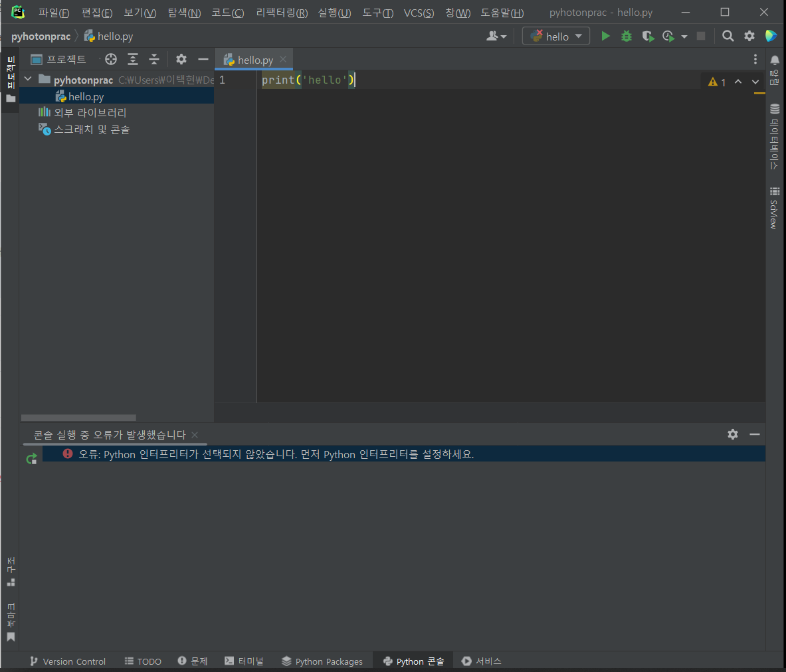
Task: Open Search Everywhere magnifier icon
Action: (728, 36)
